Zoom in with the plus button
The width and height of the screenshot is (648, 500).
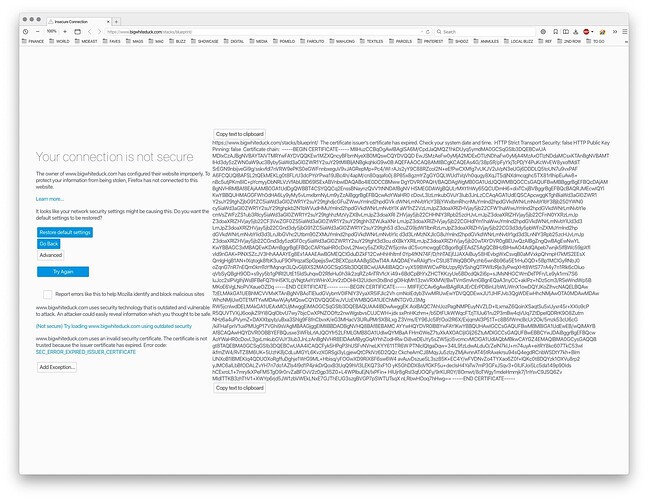tap(65, 31)
